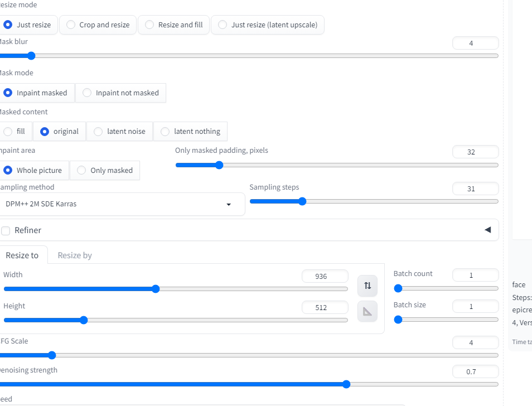Click the Batch size number field

pyautogui.click(x=475, y=306)
